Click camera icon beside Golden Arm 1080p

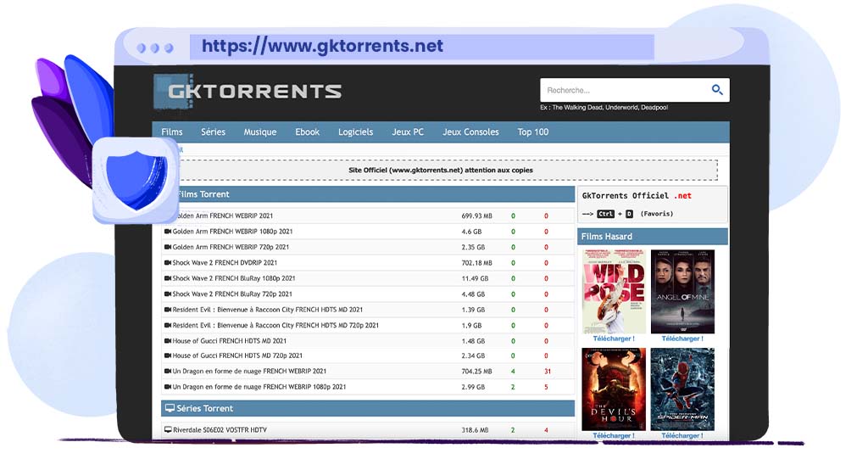tap(168, 232)
